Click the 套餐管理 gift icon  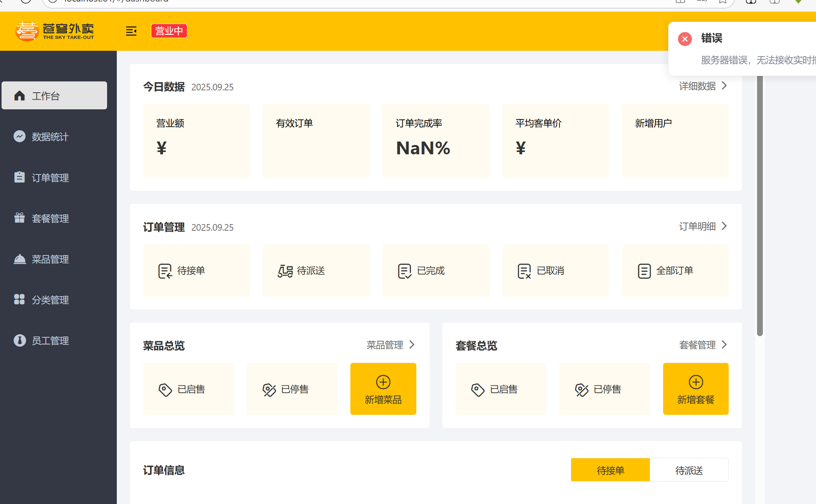[19, 218]
